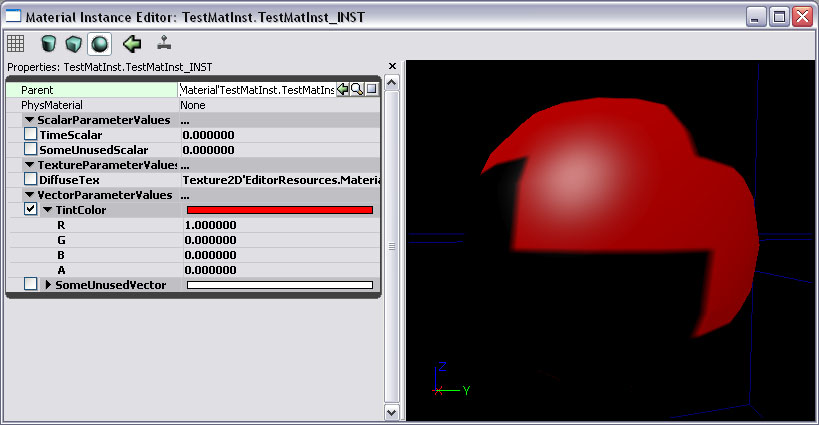This screenshot has height=425, width=819.
Task: Select the TimeScalar label
Action: 71,135
